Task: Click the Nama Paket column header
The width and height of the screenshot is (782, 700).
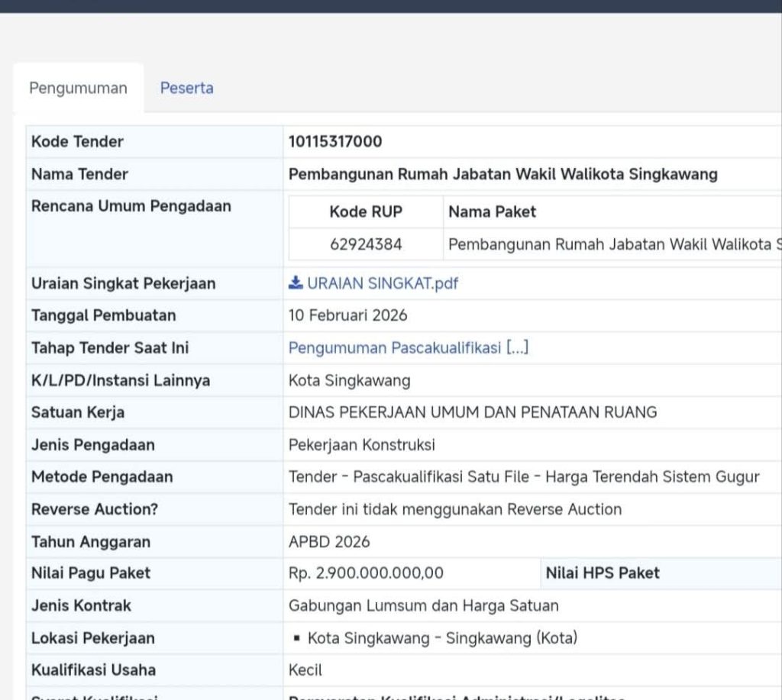Action: tap(493, 211)
